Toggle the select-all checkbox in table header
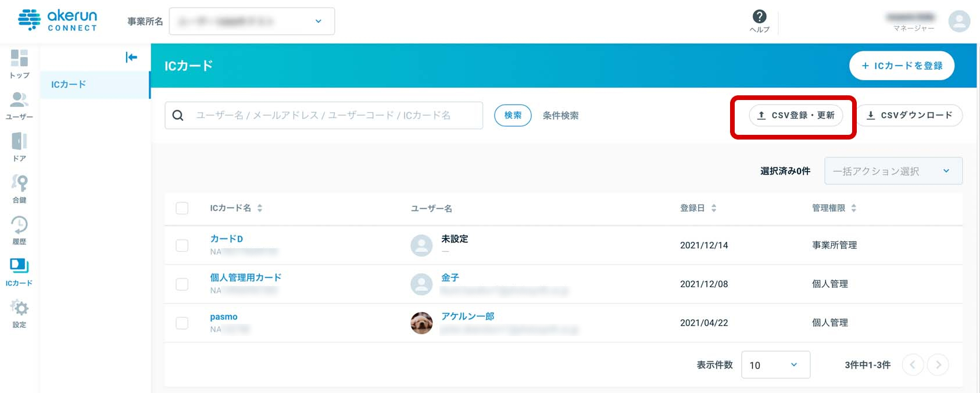Image resolution: width=980 pixels, height=393 pixels. point(182,208)
